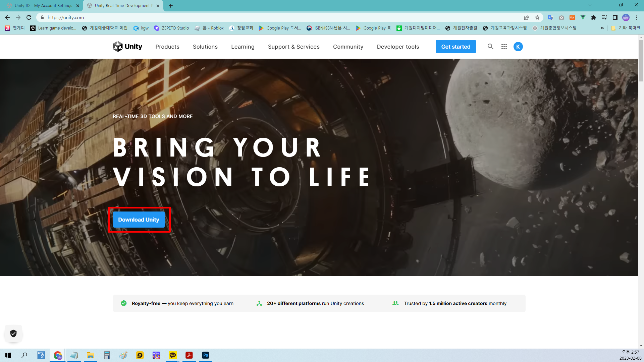Reload the unity.com page
The image size is (644, 362).
pyautogui.click(x=29, y=17)
